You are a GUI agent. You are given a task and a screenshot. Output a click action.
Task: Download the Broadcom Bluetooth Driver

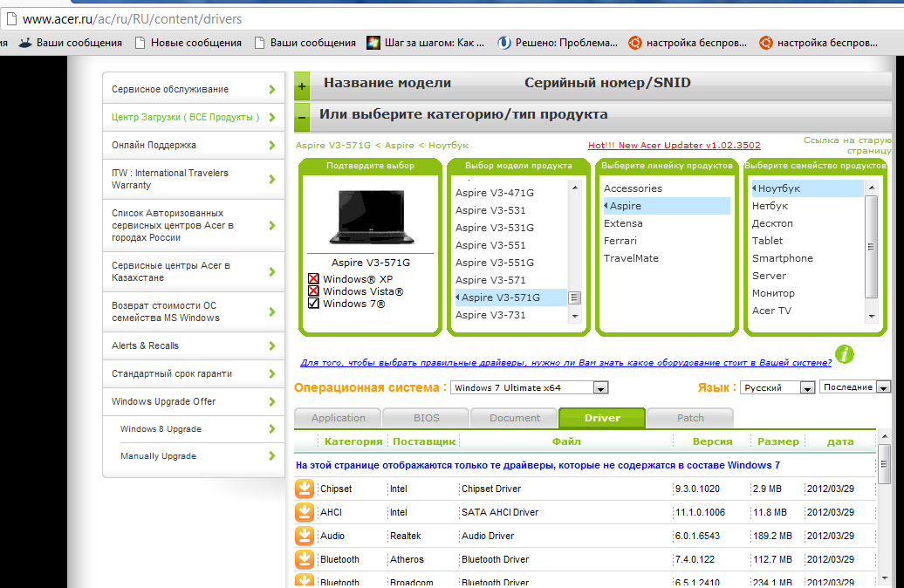tap(305, 580)
